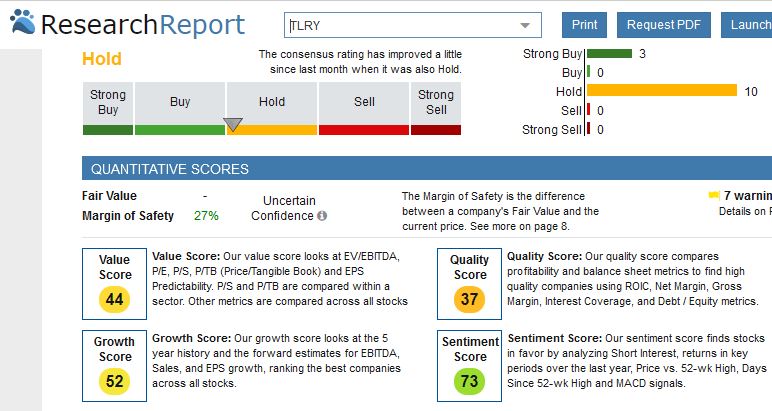Open the ticker symbol dropdown arrow
Image resolution: width=772 pixels, height=411 pixels.
[525, 25]
